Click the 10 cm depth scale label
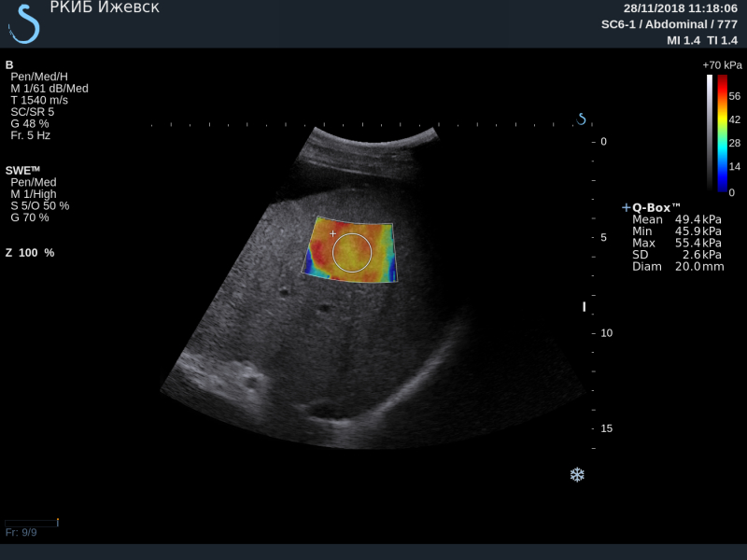747x560 pixels. coord(606,333)
